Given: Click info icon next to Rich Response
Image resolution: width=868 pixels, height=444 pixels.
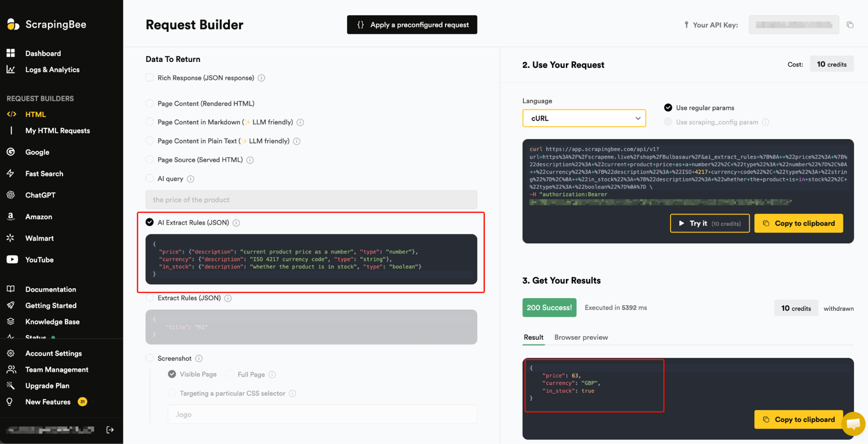Looking at the screenshot, I should pos(262,78).
